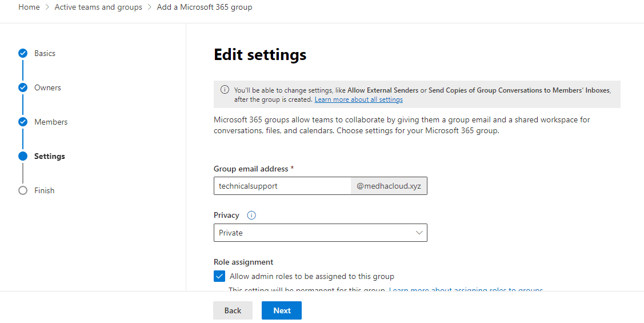Image resolution: width=644 pixels, height=323 pixels.
Task: Click the chevron arrow in the Privacy field
Action: [x=419, y=233]
